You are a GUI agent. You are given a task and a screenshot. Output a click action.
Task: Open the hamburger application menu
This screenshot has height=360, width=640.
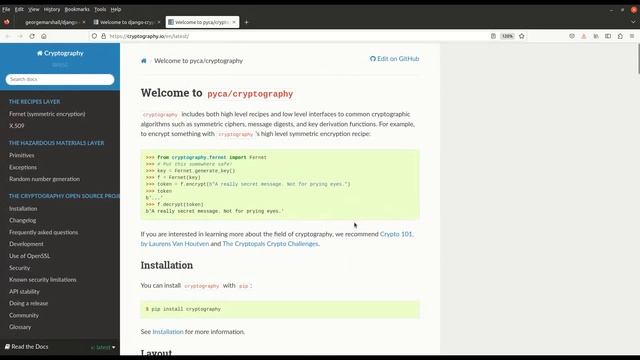[632, 36]
